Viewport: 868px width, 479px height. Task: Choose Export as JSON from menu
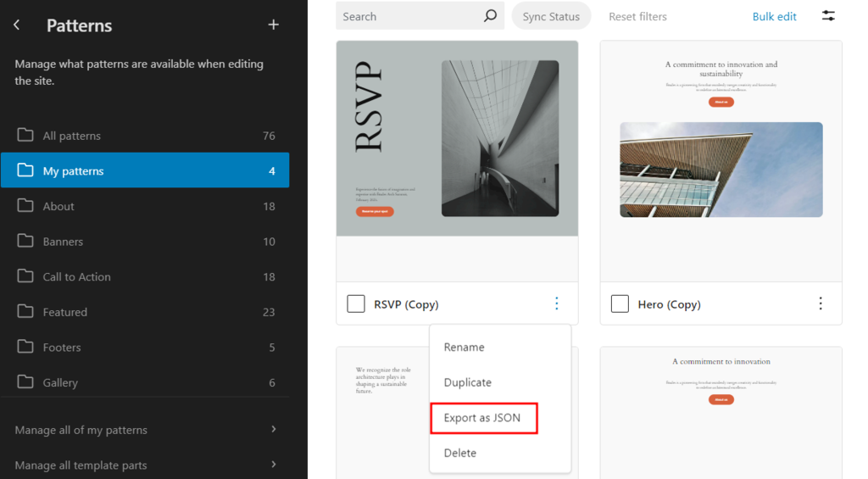click(x=482, y=418)
